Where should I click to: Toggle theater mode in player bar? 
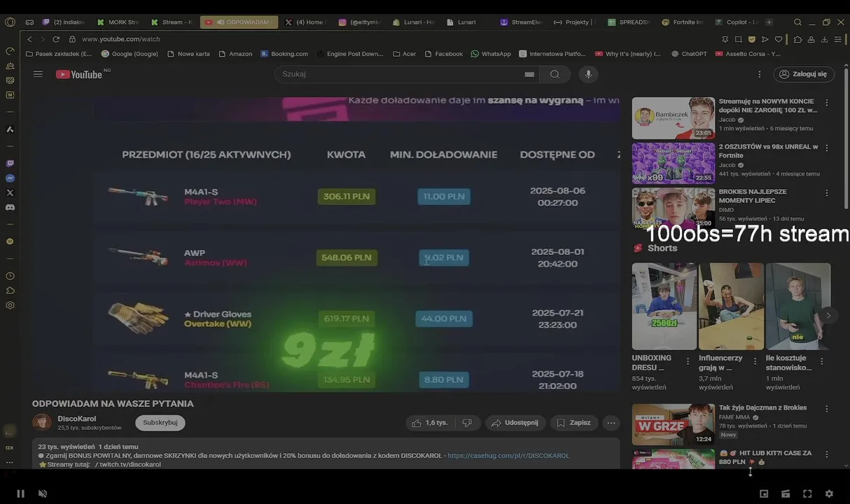786,493
